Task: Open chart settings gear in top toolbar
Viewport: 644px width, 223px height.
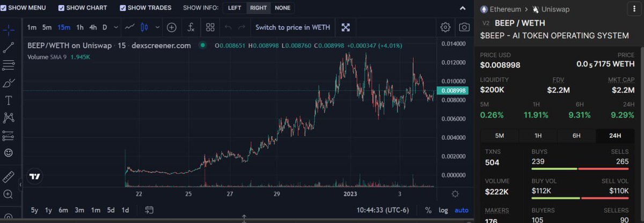Action: [445, 27]
